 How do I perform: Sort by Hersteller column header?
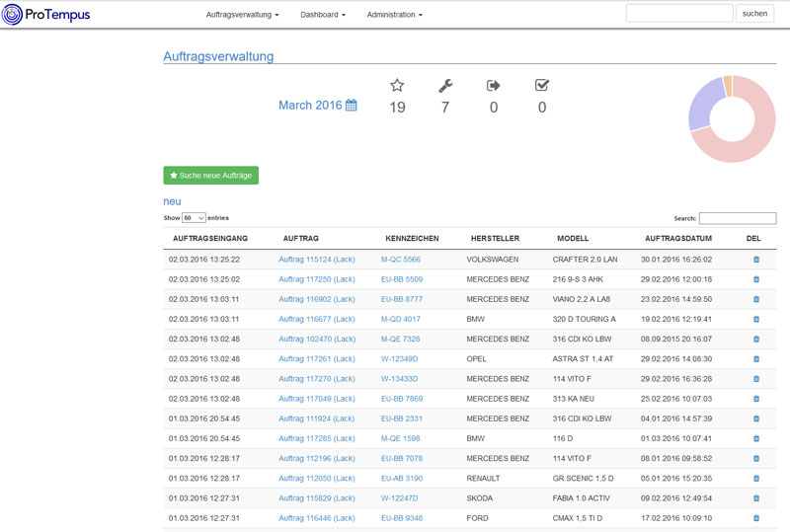(x=496, y=238)
